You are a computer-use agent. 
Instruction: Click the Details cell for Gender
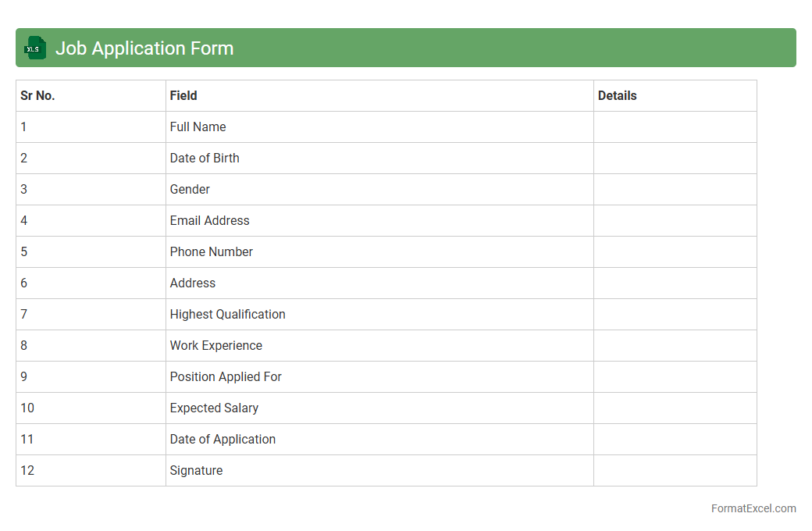[x=675, y=189]
